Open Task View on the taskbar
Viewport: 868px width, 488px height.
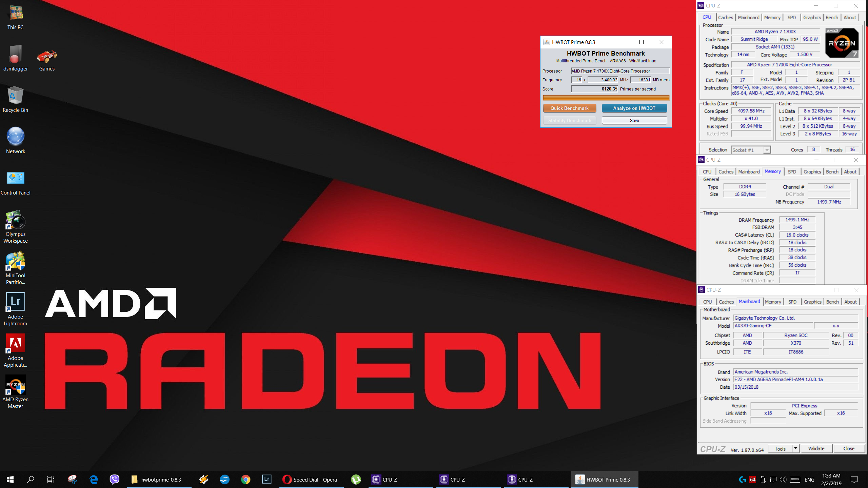pyautogui.click(x=51, y=480)
